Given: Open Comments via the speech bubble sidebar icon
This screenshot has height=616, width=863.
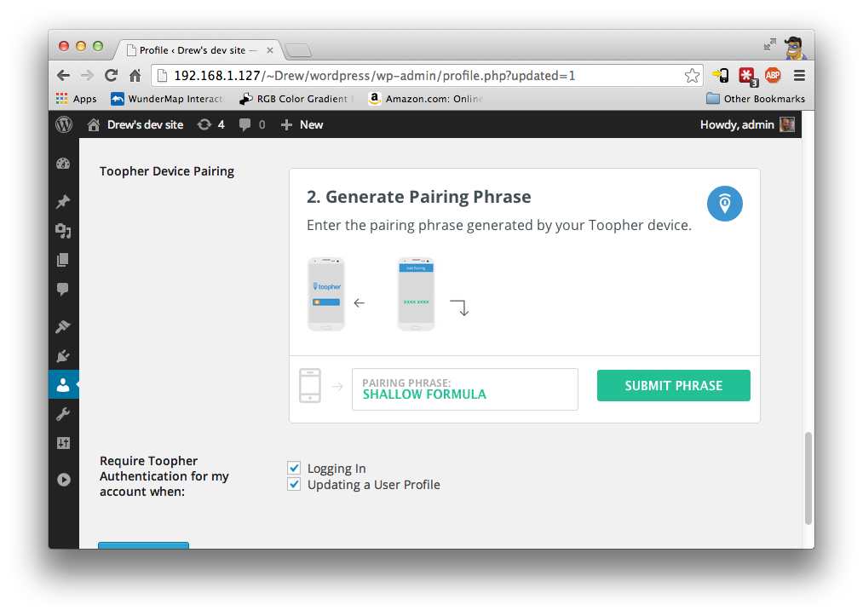Looking at the screenshot, I should [63, 289].
